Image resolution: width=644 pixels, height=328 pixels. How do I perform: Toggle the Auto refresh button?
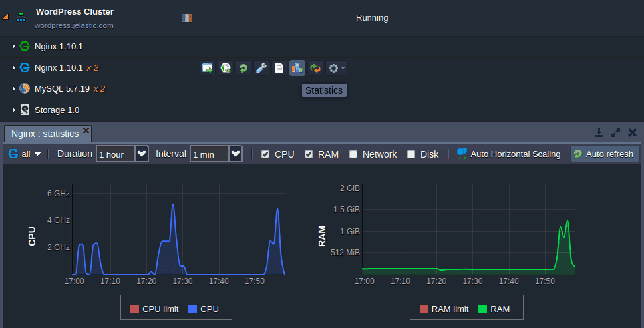(605, 154)
